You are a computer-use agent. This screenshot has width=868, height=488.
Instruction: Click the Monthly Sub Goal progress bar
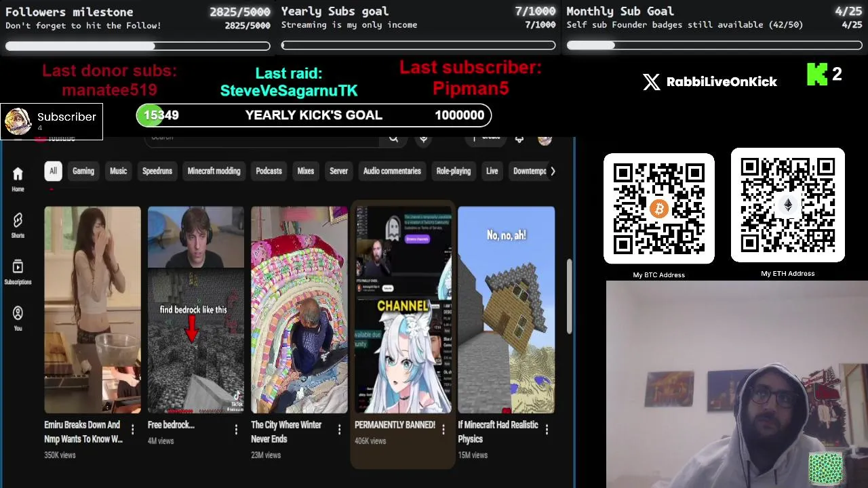714,46
